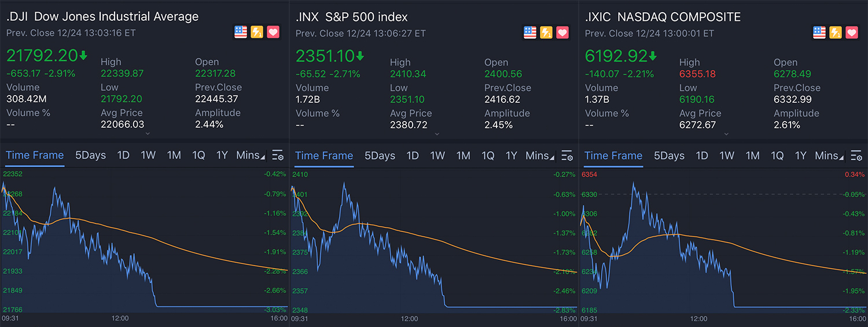
Task: Select 1W tab in Dow Jones chart
Action: coord(148,155)
